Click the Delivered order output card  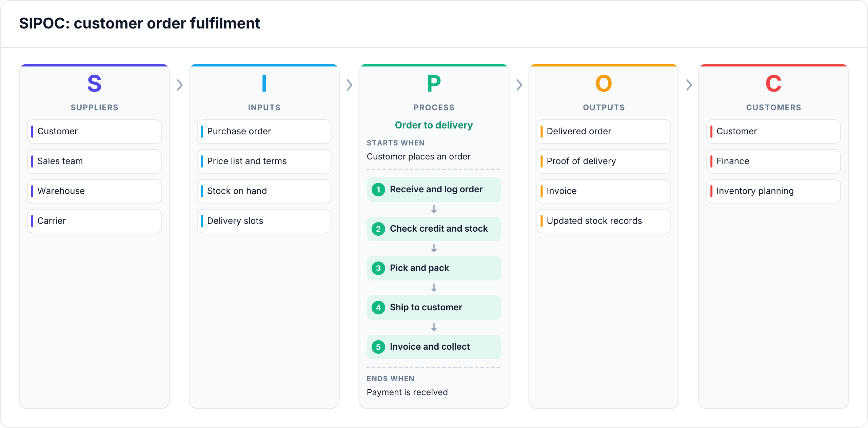tap(604, 131)
